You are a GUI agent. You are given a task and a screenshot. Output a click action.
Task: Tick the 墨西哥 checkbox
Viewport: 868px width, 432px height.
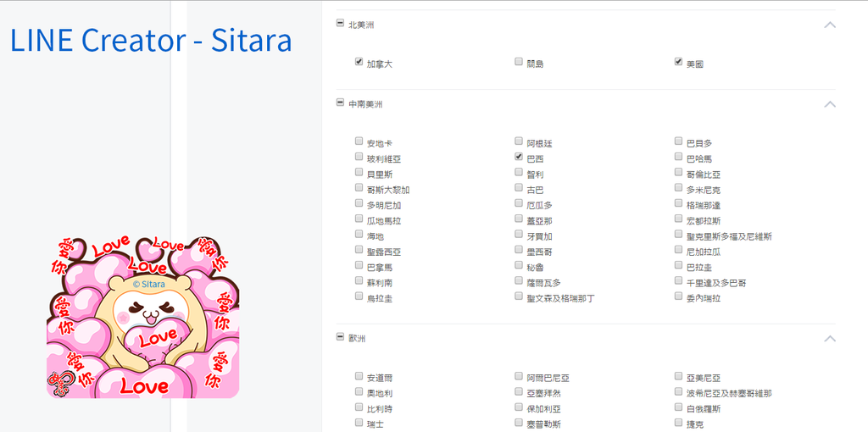519,250
